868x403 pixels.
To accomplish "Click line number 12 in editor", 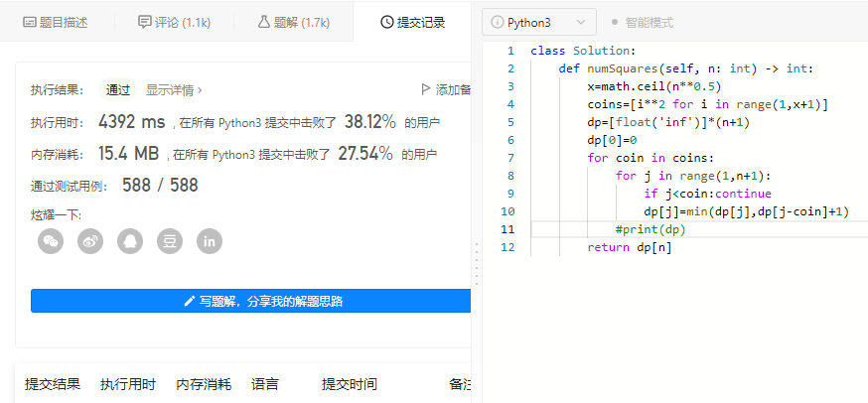I will click(x=507, y=247).
